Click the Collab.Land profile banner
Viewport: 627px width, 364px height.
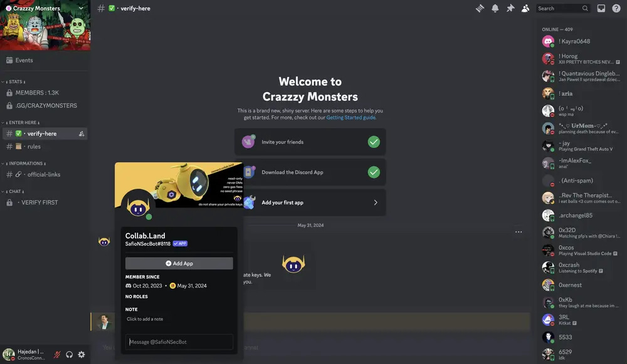click(x=179, y=185)
